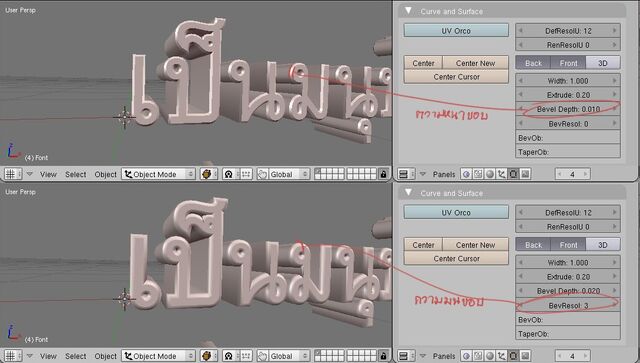This screenshot has height=363, width=640.
Task: Collapse the upper Curve and Surface panel triangle
Action: tap(408, 11)
